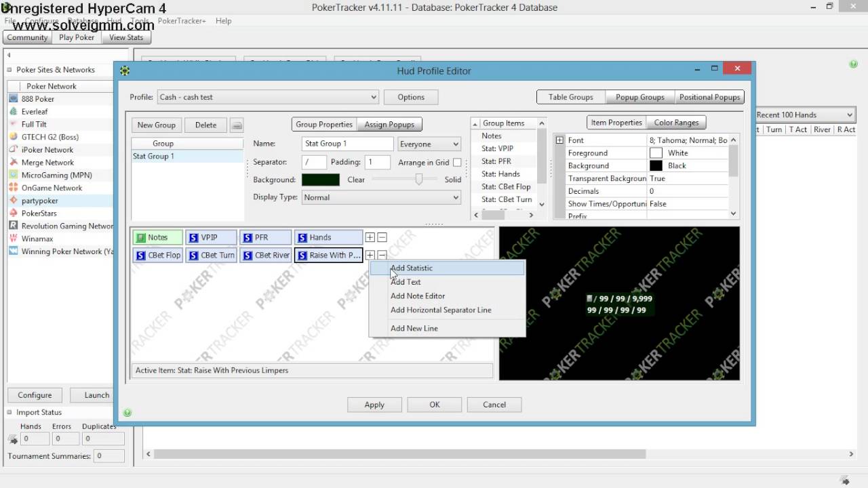Select the GTECH G2 (Boss) icon
The height and width of the screenshot is (488, 868).
point(14,137)
